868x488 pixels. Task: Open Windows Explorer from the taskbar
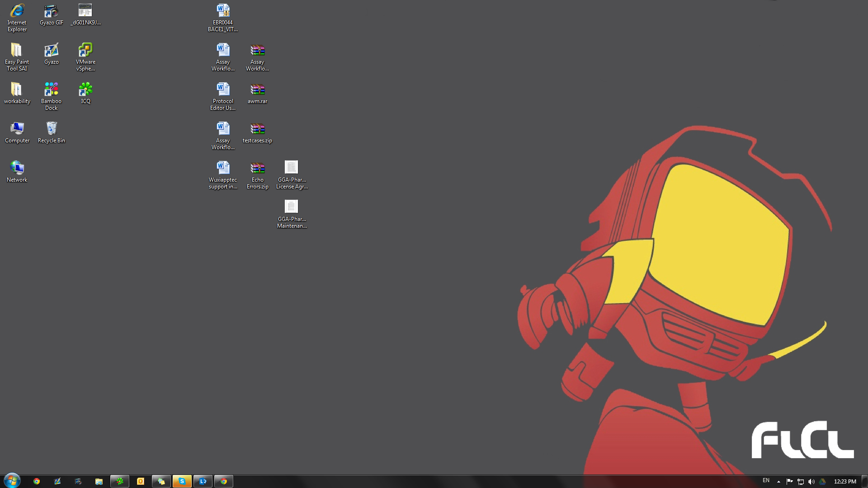click(99, 481)
